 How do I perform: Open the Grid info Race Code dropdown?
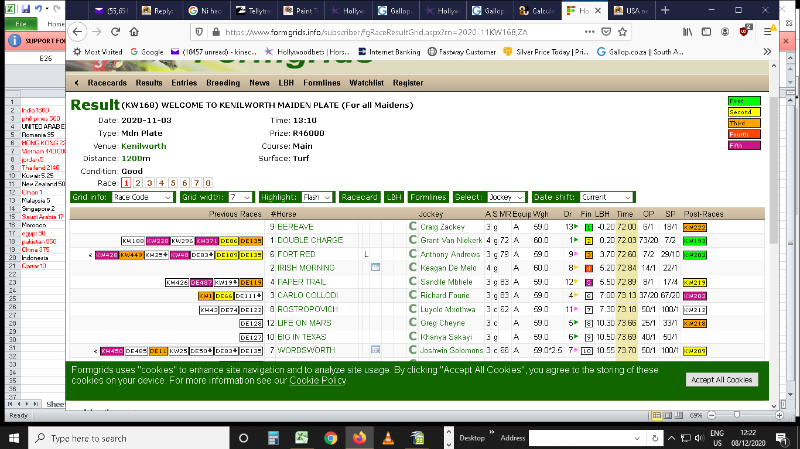[x=140, y=197]
